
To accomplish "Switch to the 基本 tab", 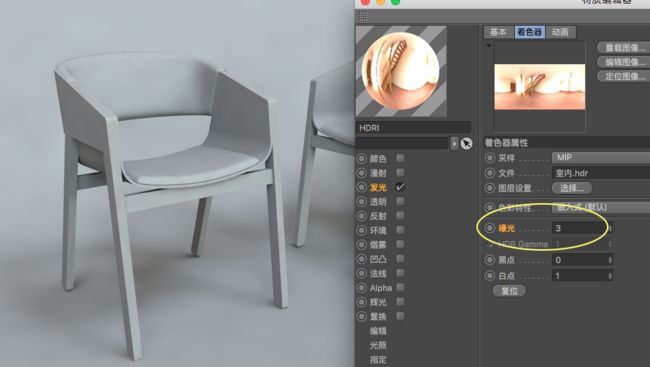I will 499,32.
